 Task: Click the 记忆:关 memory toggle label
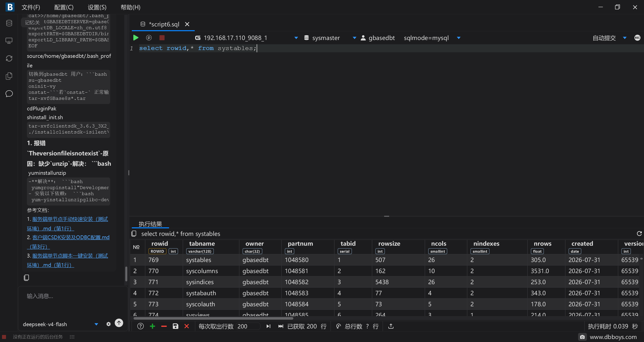pyautogui.click(x=32, y=22)
